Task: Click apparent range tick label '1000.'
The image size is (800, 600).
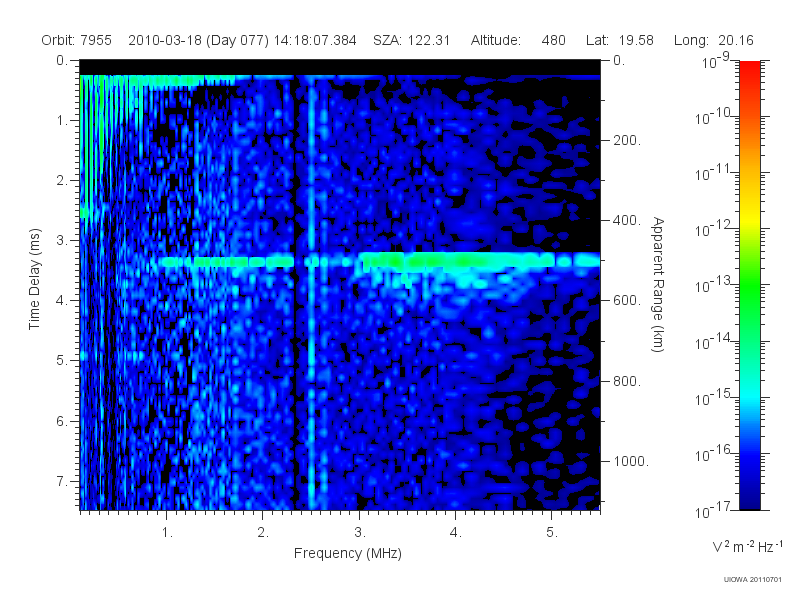Action: (631, 461)
